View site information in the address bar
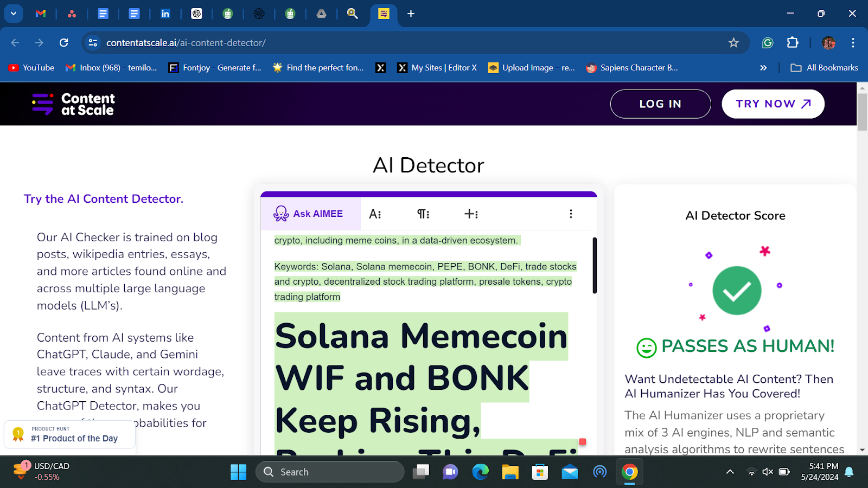This screenshot has width=868, height=488. point(93,43)
